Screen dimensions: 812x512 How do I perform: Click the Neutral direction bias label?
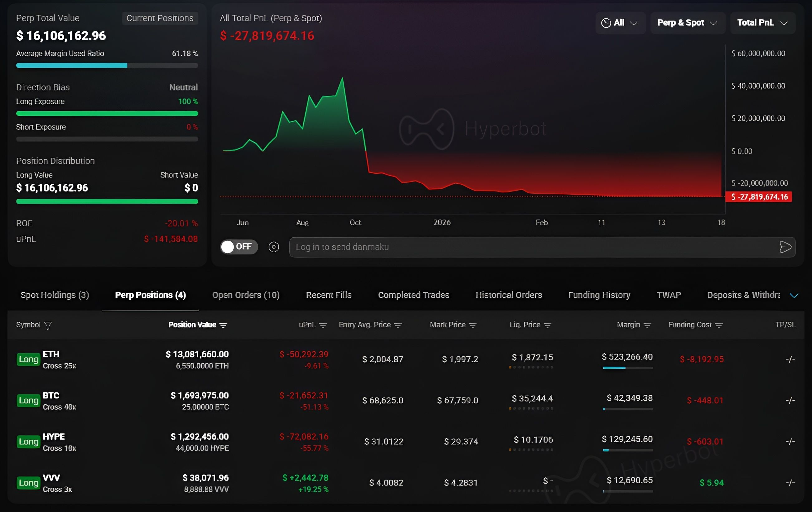pos(183,87)
